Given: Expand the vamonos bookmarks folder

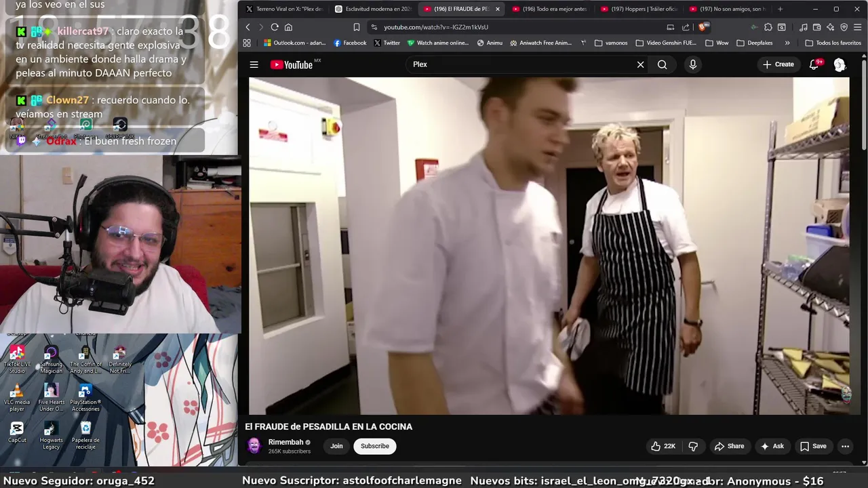Looking at the screenshot, I should [611, 43].
